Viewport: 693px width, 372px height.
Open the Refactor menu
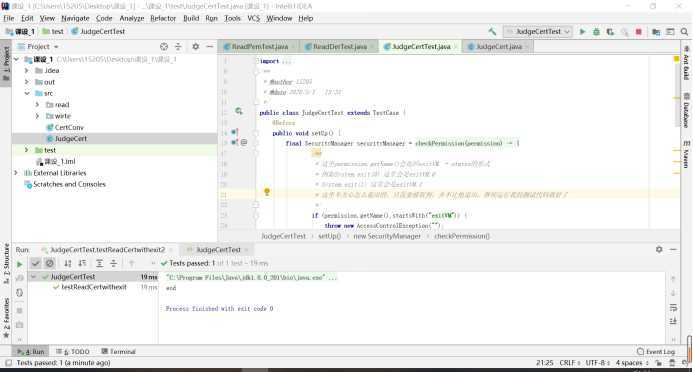(163, 18)
